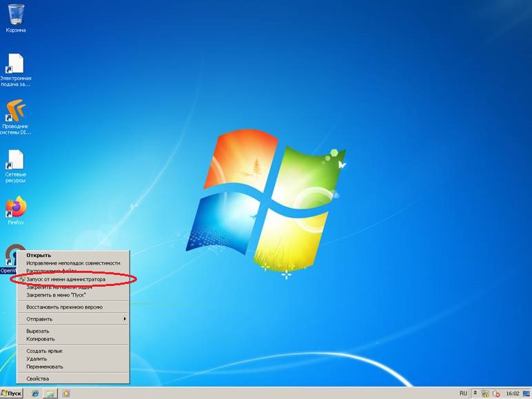Choose Удалить in the context menu

(73, 358)
